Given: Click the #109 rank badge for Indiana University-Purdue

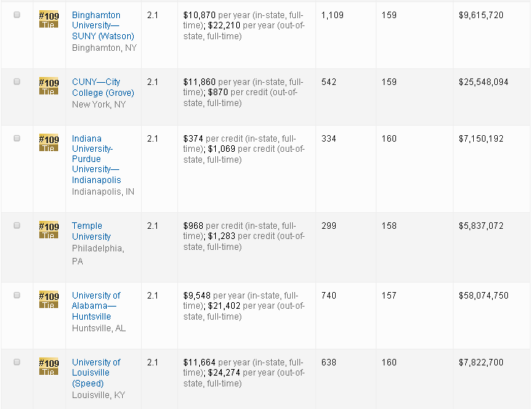Looking at the screenshot, I should [49, 142].
